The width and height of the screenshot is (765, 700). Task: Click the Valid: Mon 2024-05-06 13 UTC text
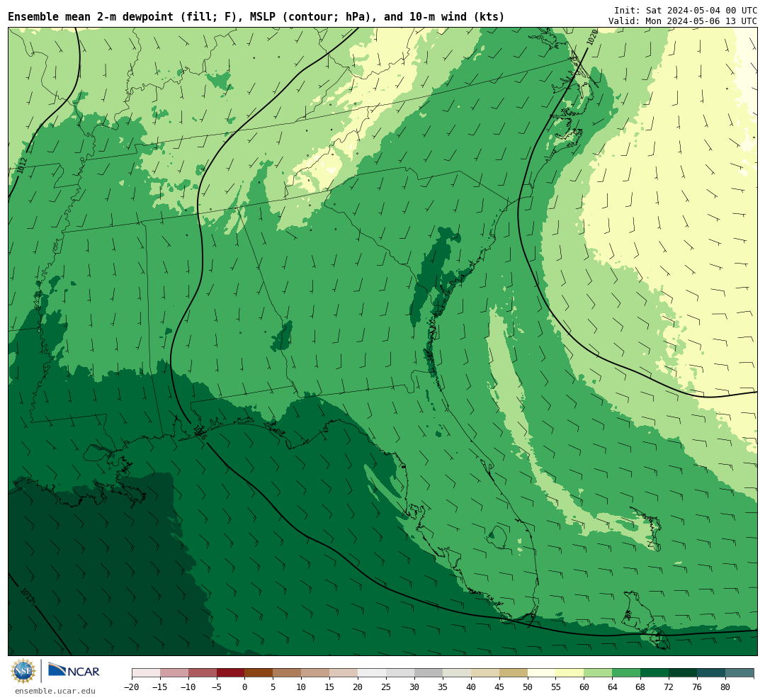click(x=683, y=21)
